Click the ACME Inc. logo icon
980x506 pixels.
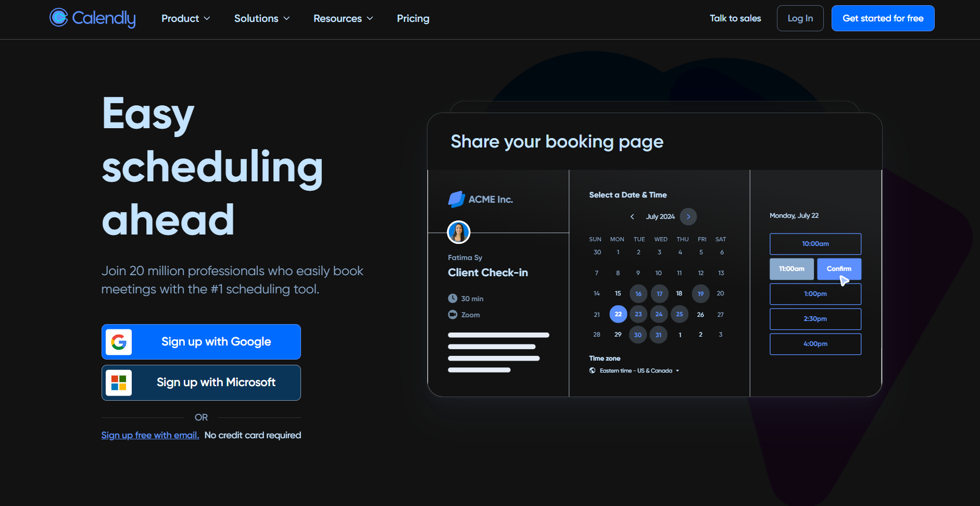tap(456, 199)
